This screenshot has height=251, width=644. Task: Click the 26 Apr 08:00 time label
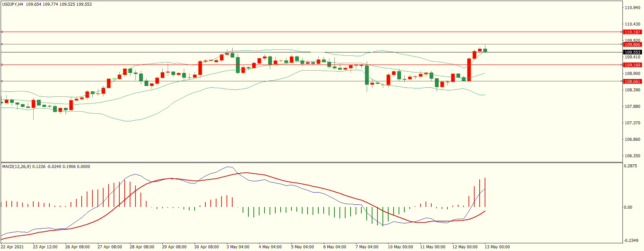77,247
